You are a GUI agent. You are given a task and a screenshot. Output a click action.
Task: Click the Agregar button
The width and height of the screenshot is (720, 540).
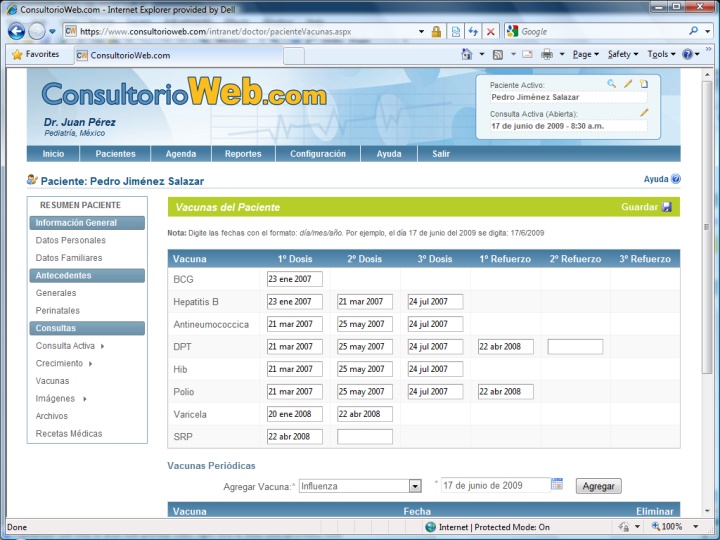(x=598, y=486)
